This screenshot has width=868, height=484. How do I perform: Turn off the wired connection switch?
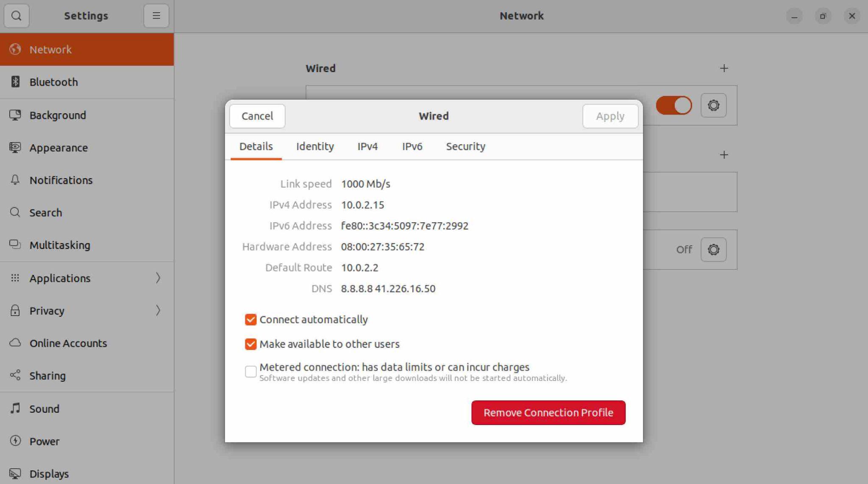[x=674, y=105]
